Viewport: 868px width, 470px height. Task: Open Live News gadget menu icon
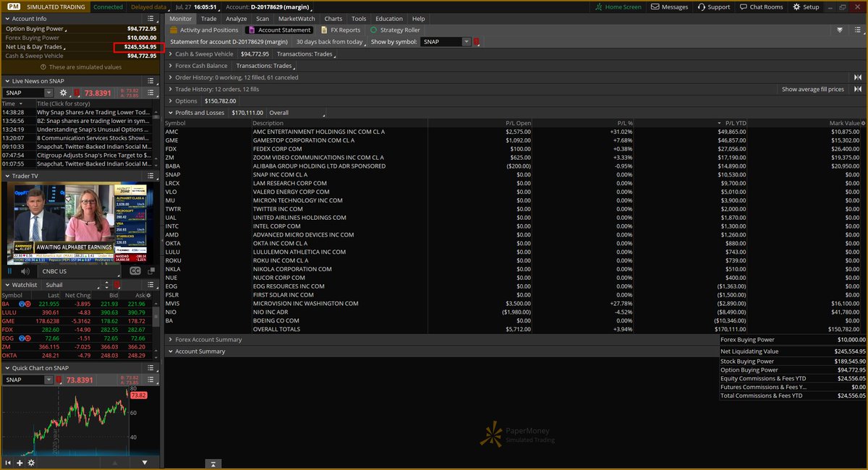pyautogui.click(x=152, y=81)
